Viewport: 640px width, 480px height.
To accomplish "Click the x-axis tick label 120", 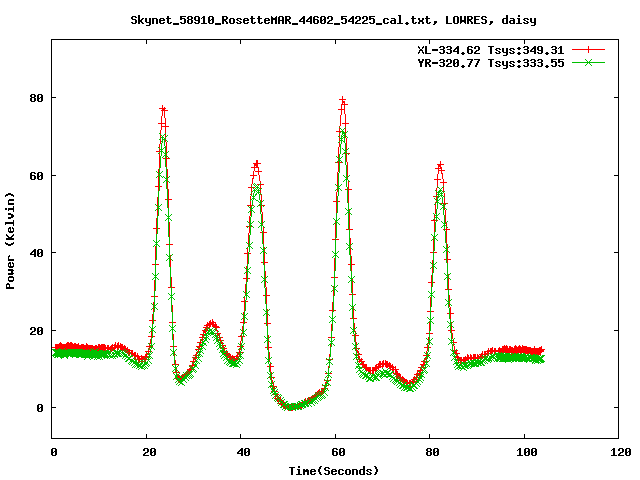I will pyautogui.click(x=621, y=452).
